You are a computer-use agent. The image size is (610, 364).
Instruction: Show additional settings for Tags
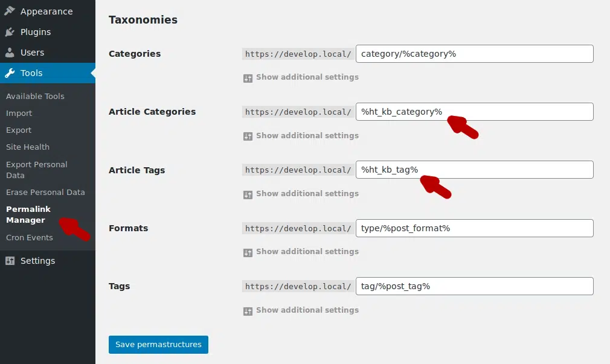[307, 310]
